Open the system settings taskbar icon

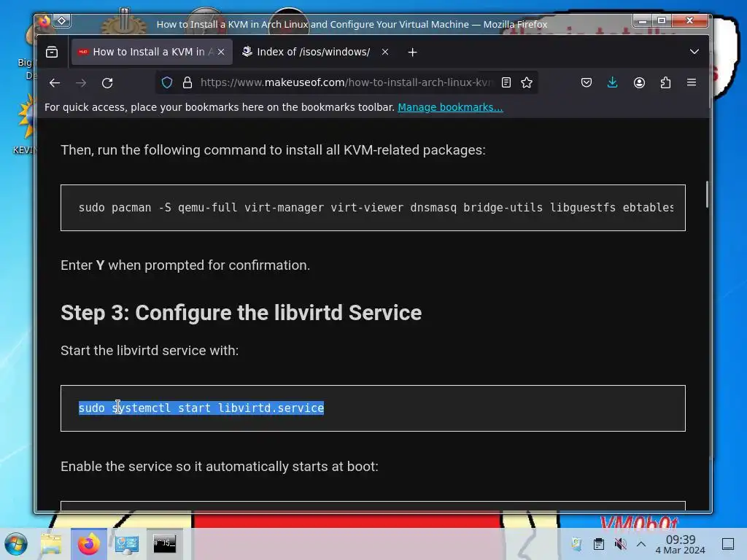pos(127,544)
